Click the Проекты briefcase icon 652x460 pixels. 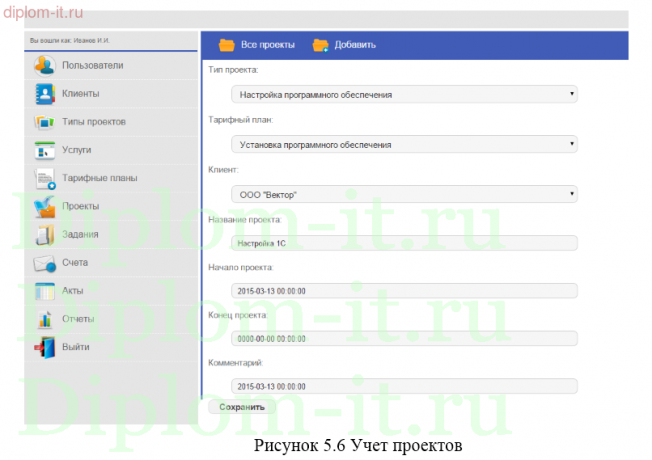44,207
